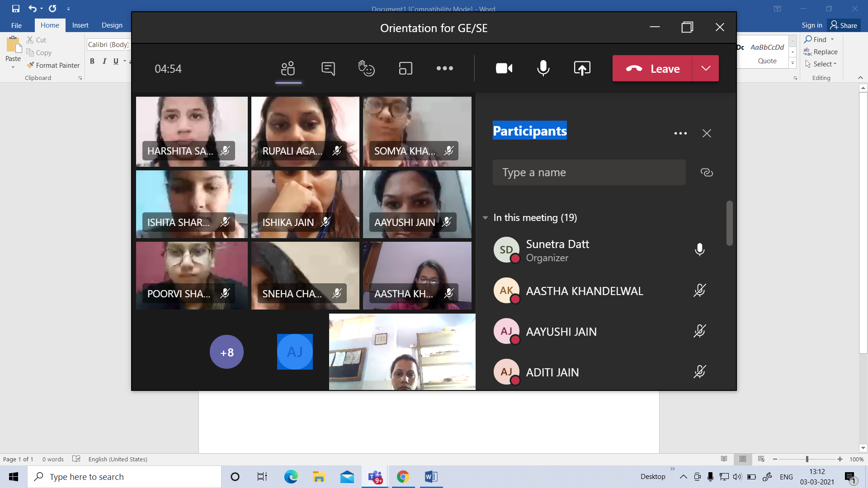Open the breakout rooms icon

[x=406, y=69]
